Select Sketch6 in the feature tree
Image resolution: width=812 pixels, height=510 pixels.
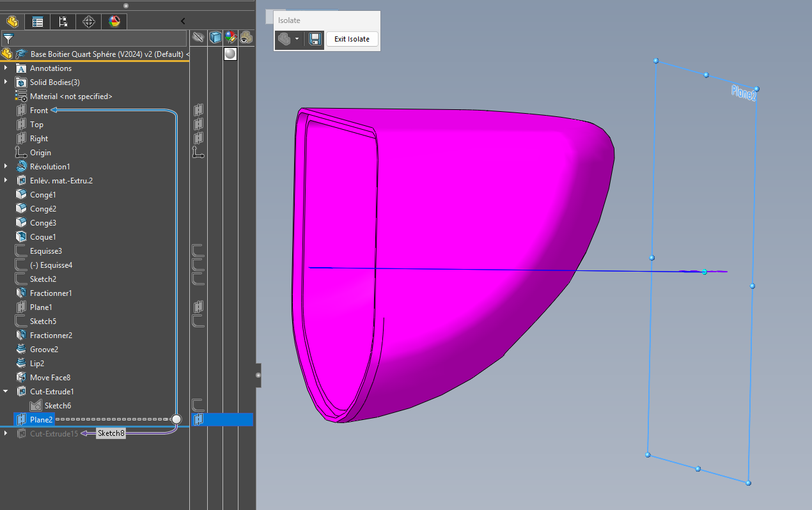tap(58, 406)
